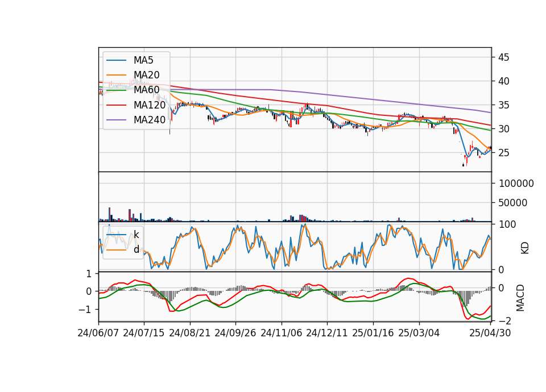Click the 25/03/04 date axis label
546x392 pixels.
click(419, 333)
